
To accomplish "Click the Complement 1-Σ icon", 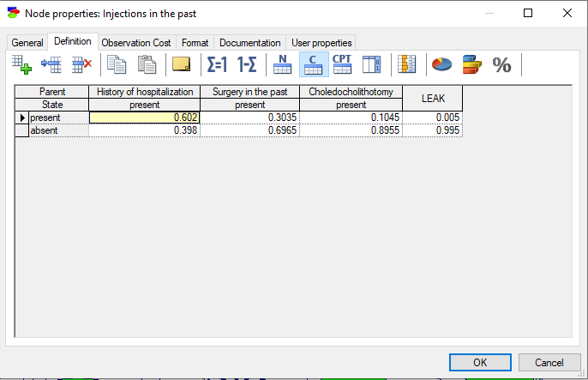I will (x=247, y=64).
